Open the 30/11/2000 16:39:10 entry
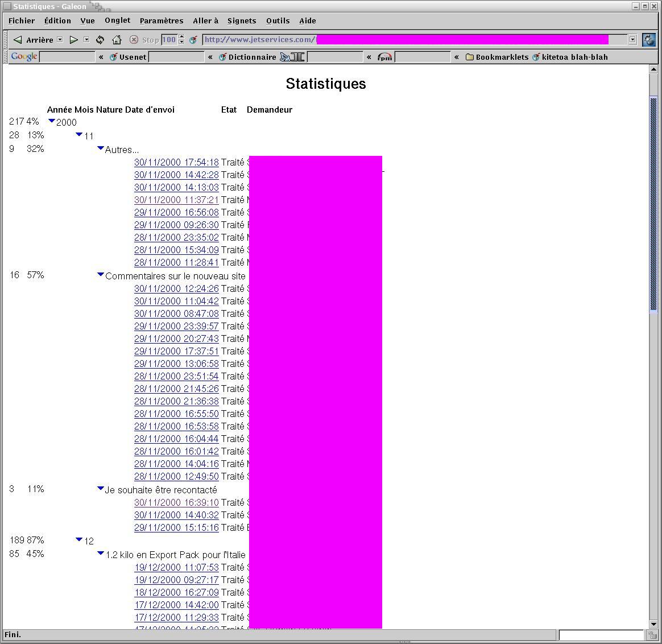This screenshot has height=644, width=662. (176, 502)
